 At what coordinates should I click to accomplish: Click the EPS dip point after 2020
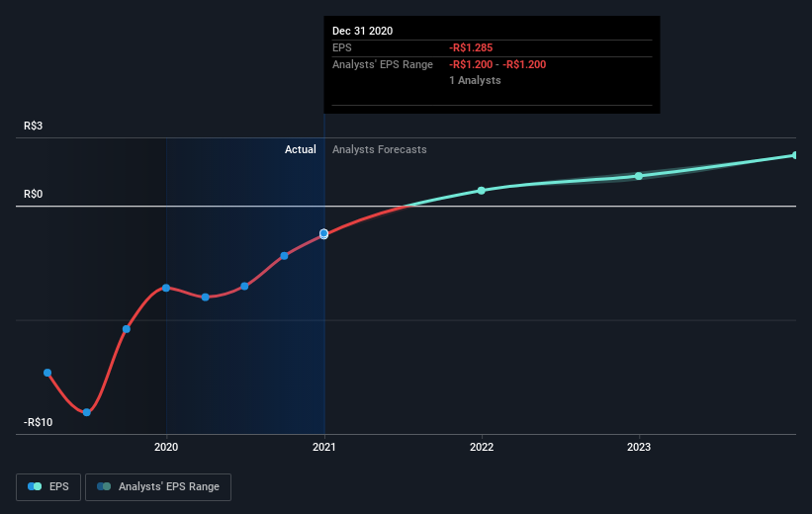coord(206,298)
